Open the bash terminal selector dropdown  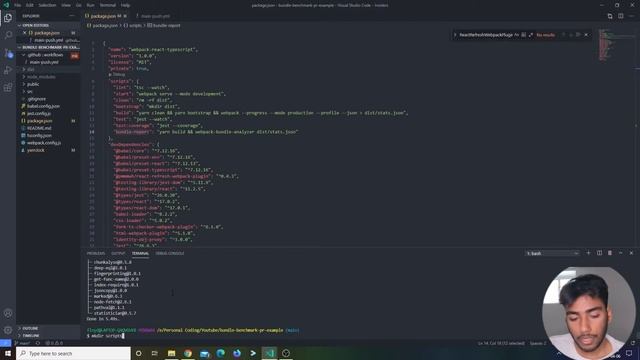(x=552, y=253)
